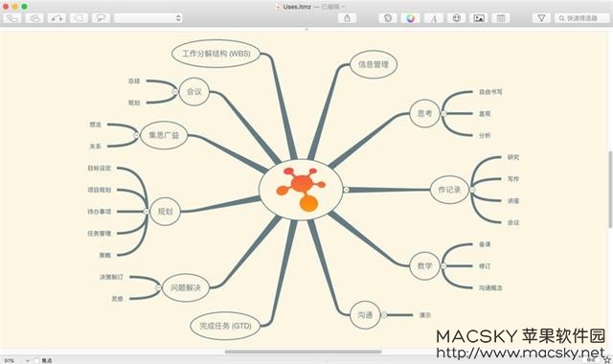
Task: Select the 会议 oval node
Action: [x=193, y=92]
